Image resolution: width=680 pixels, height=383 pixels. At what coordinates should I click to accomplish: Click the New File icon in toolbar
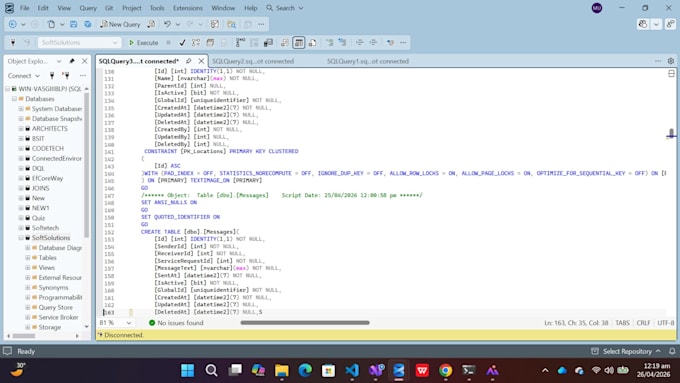pos(51,24)
